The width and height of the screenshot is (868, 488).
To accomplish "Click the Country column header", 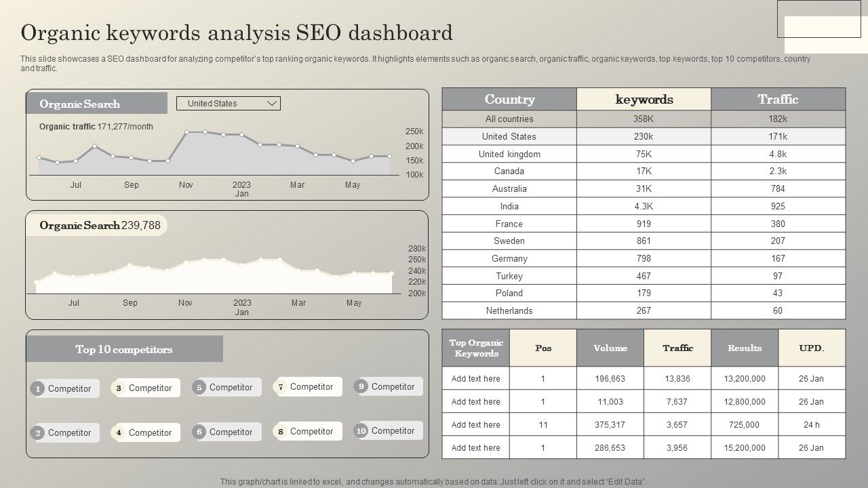I will tap(509, 99).
